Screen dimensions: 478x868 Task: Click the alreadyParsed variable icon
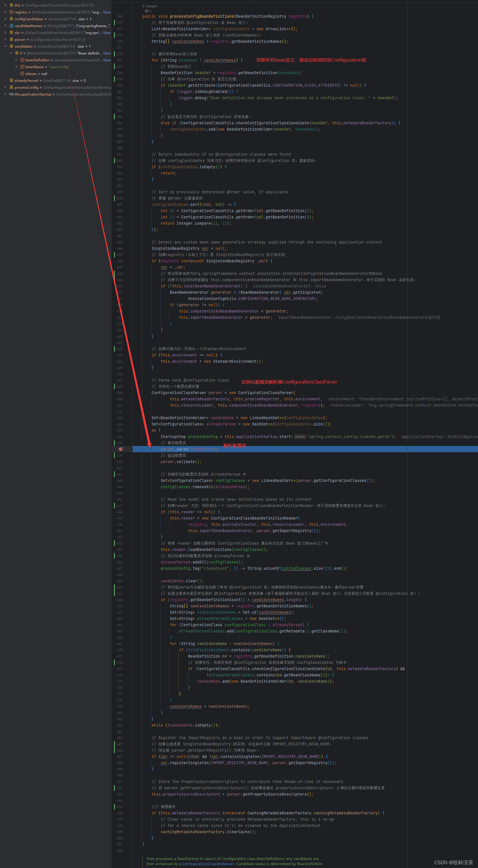[11, 80]
